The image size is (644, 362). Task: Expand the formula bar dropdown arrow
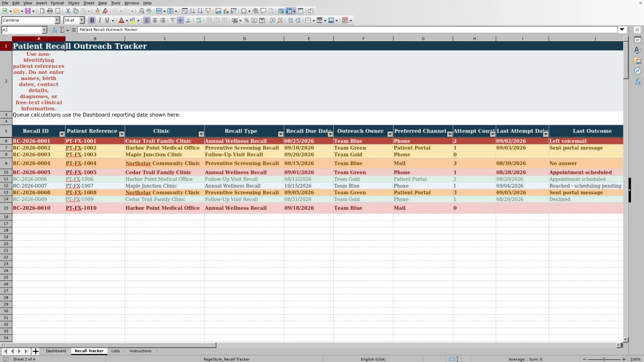622,30
